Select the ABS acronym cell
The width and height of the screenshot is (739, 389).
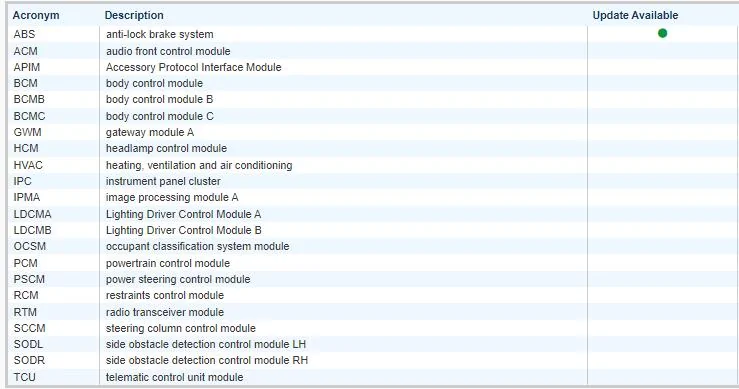(24, 34)
